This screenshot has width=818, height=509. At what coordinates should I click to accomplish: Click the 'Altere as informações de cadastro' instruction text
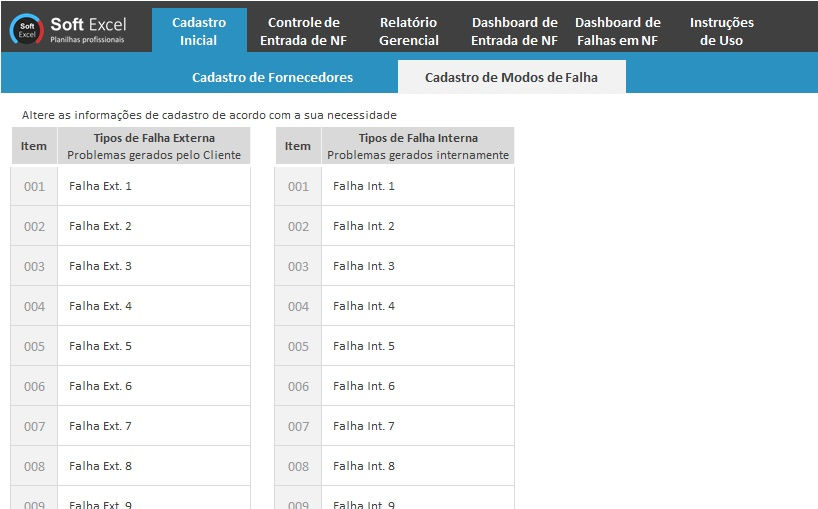pyautogui.click(x=209, y=115)
